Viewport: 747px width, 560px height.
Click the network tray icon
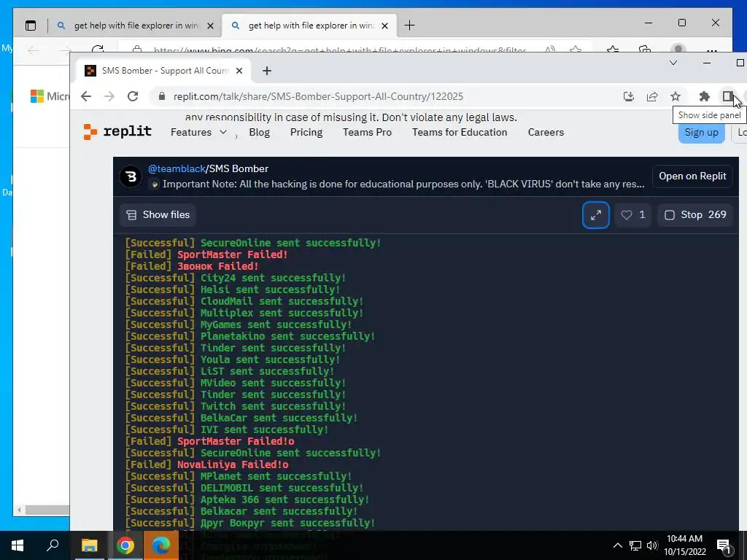tap(635, 545)
